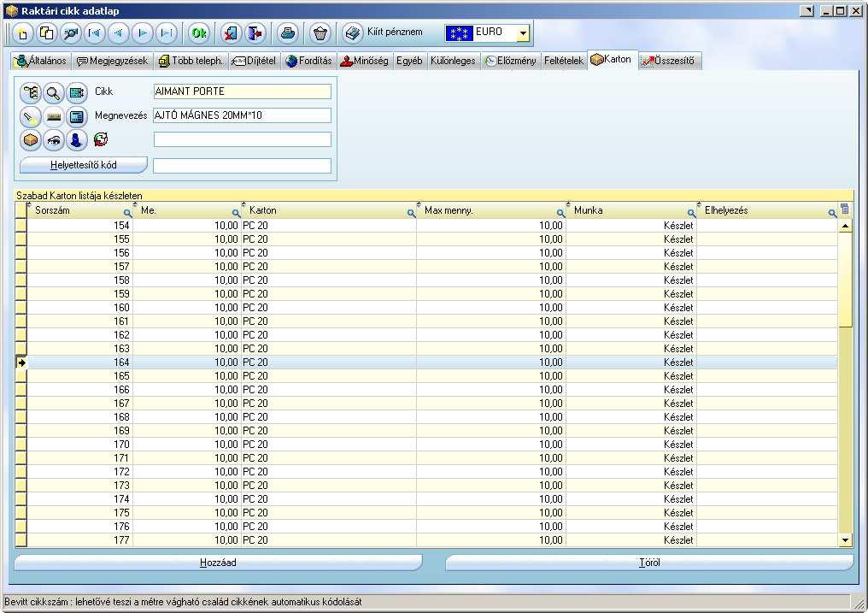Image resolution: width=868 pixels, height=613 pixels.
Task: Switch to the Összesítő tab
Action: tap(669, 61)
